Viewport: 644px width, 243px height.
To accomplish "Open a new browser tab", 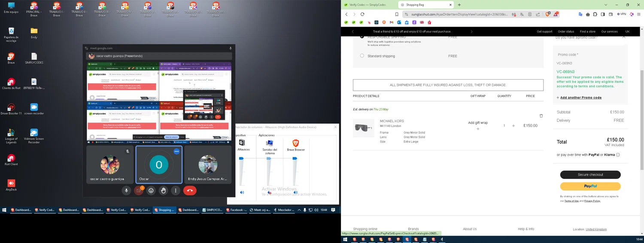I will (459, 5).
